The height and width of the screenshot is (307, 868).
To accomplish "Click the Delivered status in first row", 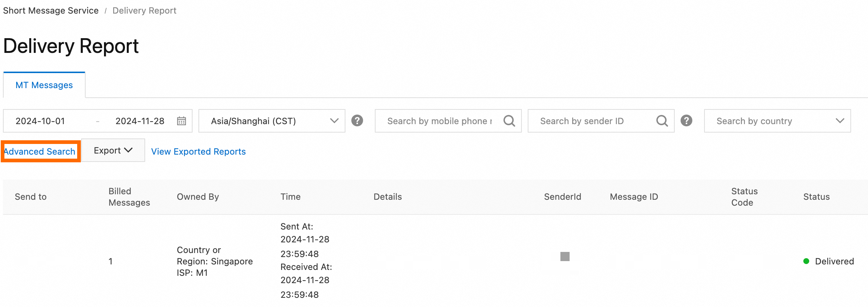I will (x=834, y=261).
